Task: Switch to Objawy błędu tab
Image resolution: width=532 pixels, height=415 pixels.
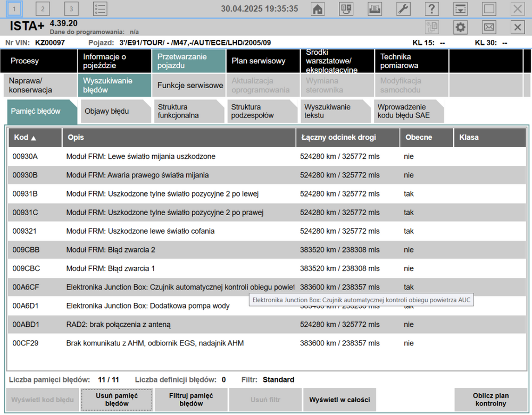Action: 110,111
